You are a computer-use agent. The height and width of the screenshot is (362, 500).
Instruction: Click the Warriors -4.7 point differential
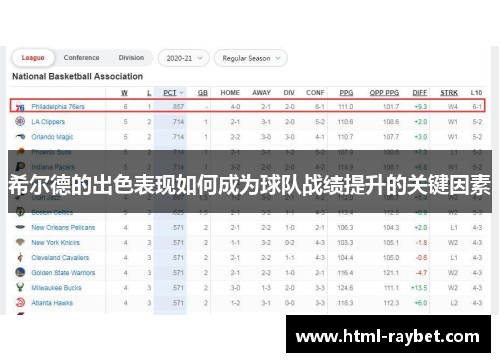[x=421, y=273]
